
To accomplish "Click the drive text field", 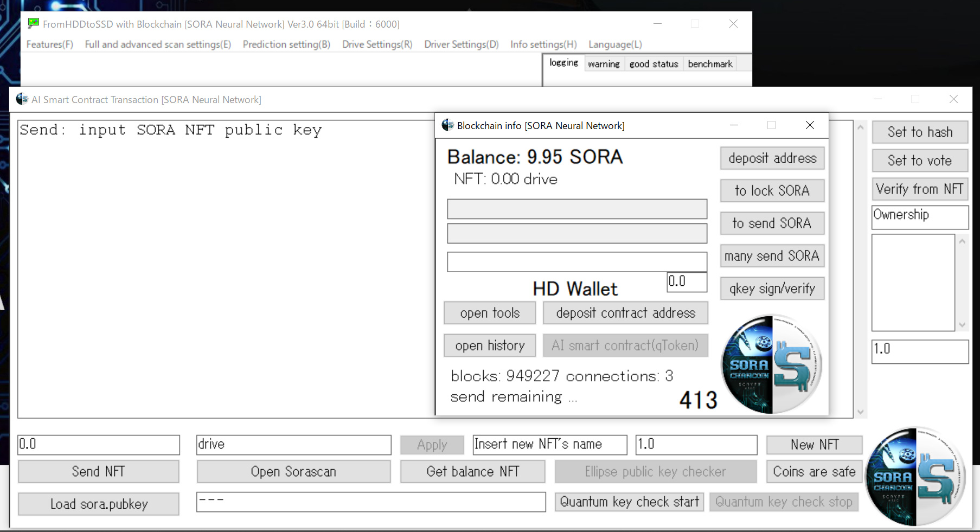I will (293, 445).
